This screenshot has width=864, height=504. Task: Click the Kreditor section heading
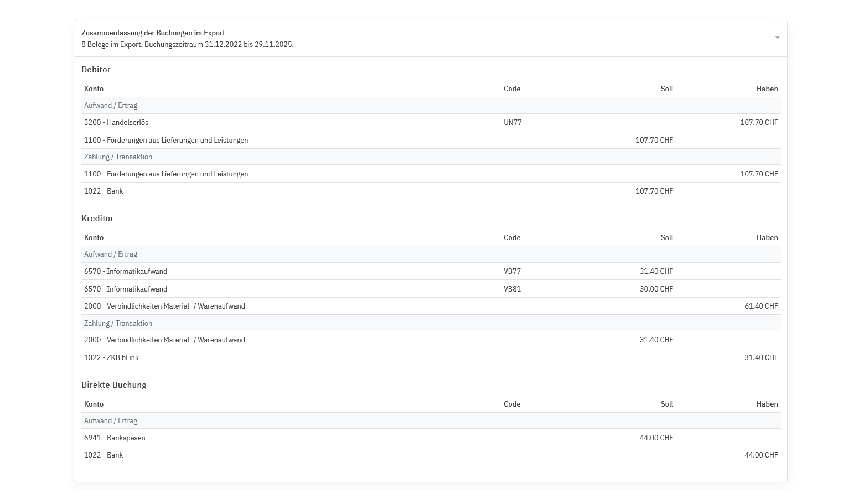coord(97,219)
